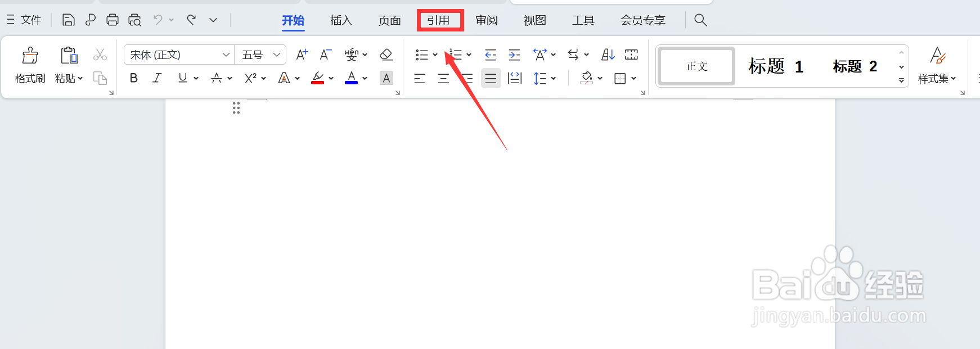Viewport: 980px width, 349px height.
Task: Expand quick access toolbar customization chevron
Action: (213, 20)
